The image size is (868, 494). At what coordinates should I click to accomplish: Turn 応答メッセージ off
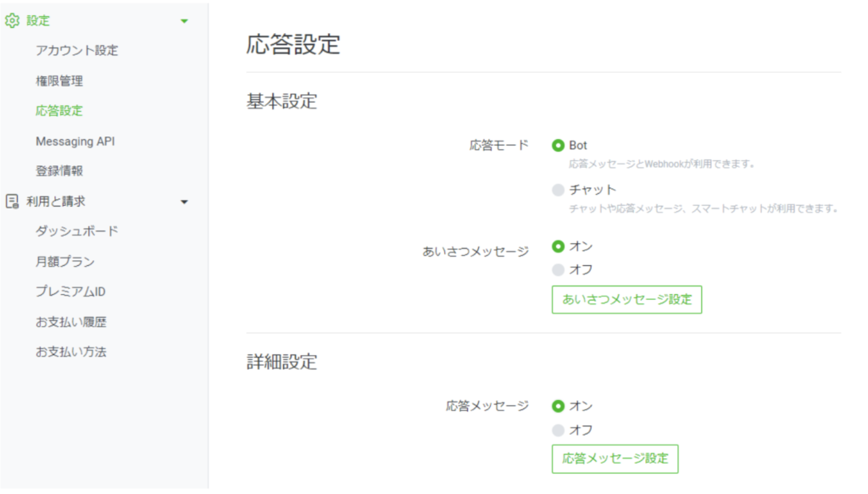click(558, 430)
